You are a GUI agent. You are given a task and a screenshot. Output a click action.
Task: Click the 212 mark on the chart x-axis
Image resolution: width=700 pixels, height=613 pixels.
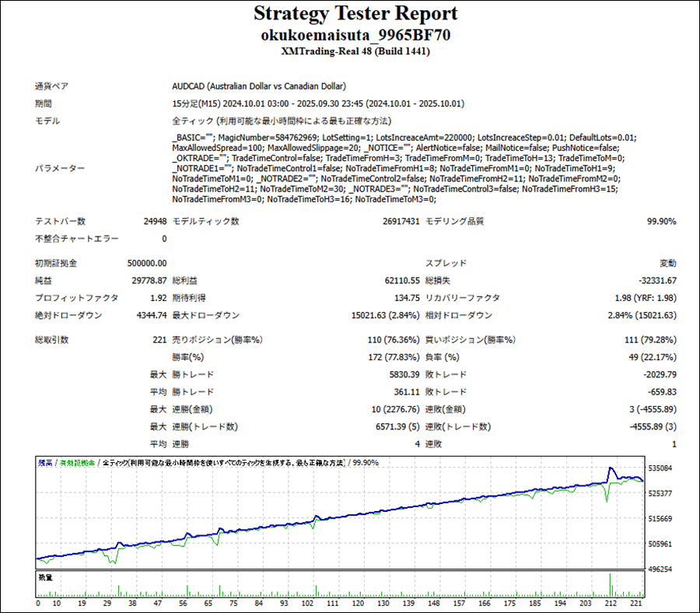point(611,603)
